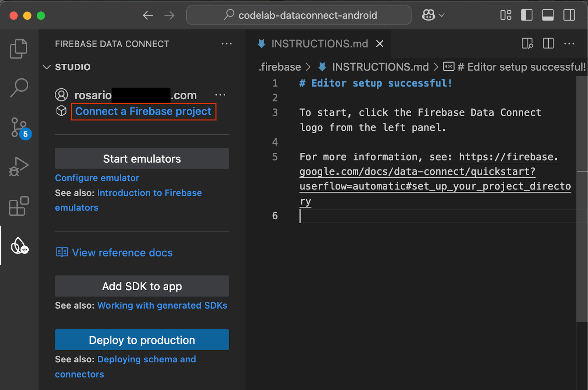Image resolution: width=588 pixels, height=390 pixels.
Task: Open the Explorer view
Action: [18, 48]
